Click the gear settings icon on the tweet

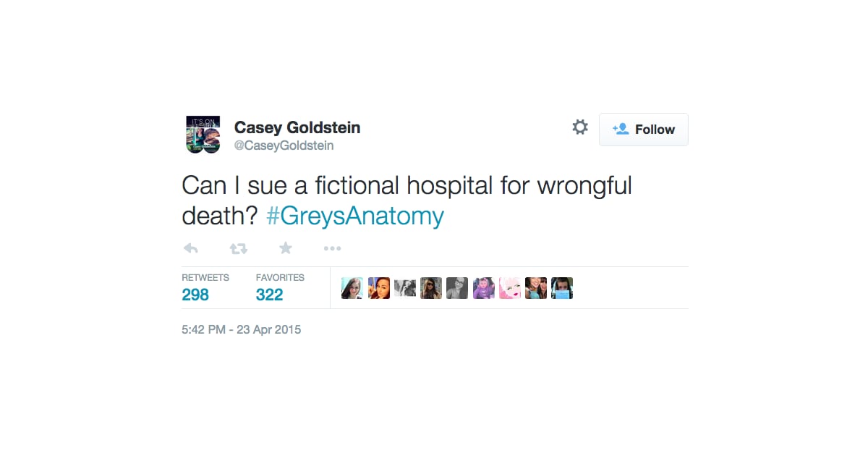pos(579,127)
